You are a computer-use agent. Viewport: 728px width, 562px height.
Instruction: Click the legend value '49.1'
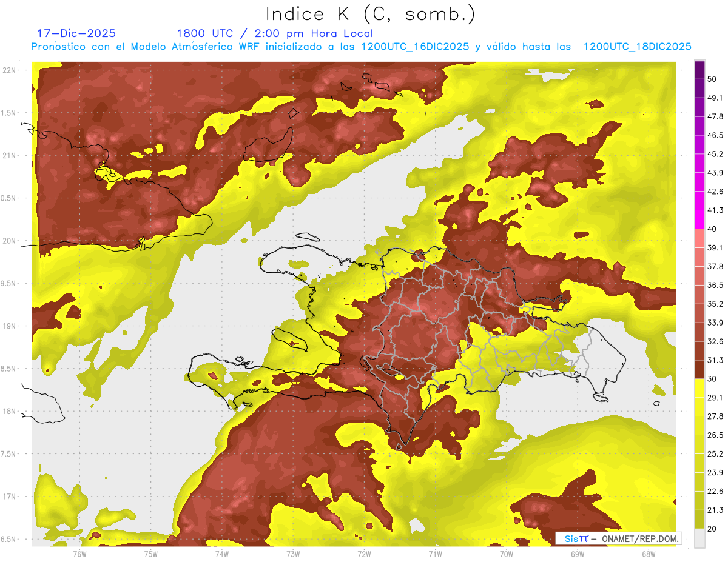715,98
